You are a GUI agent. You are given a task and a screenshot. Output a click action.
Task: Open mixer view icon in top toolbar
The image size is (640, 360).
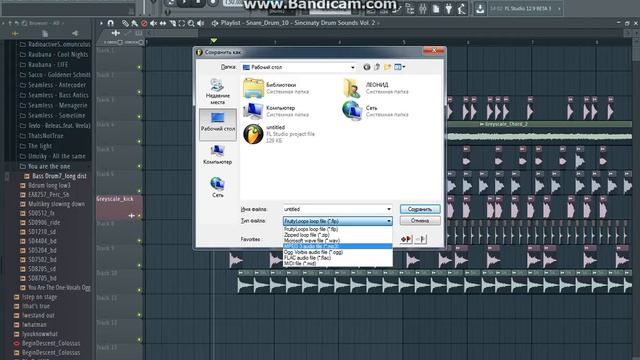[x=423, y=8]
